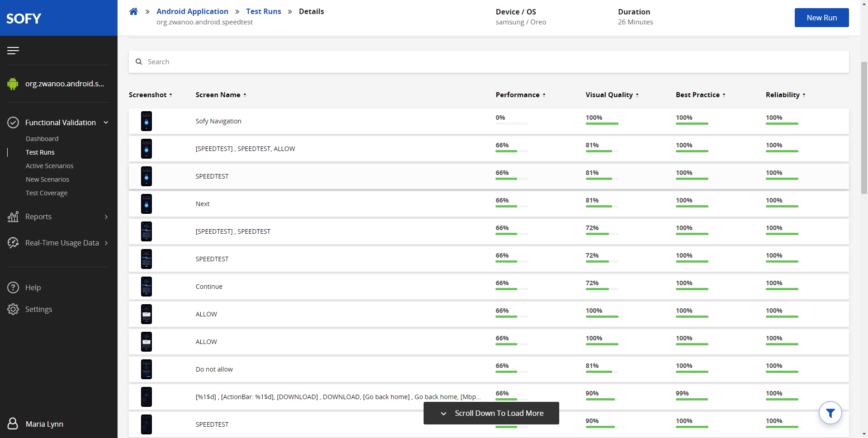The width and height of the screenshot is (868, 438).
Task: Select the Next screen name
Action: pyautogui.click(x=203, y=204)
